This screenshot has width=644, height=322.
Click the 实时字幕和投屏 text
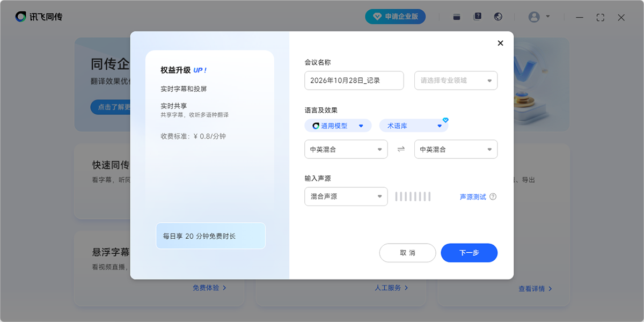184,89
